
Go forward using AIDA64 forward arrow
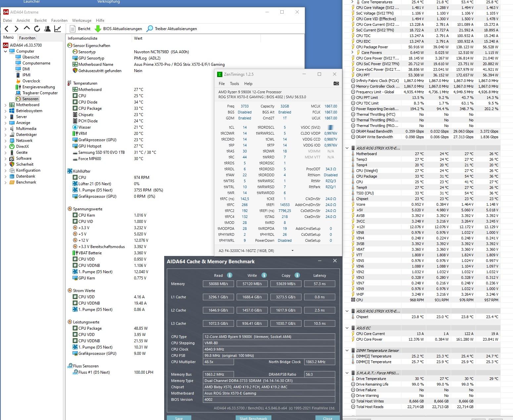[17, 29]
